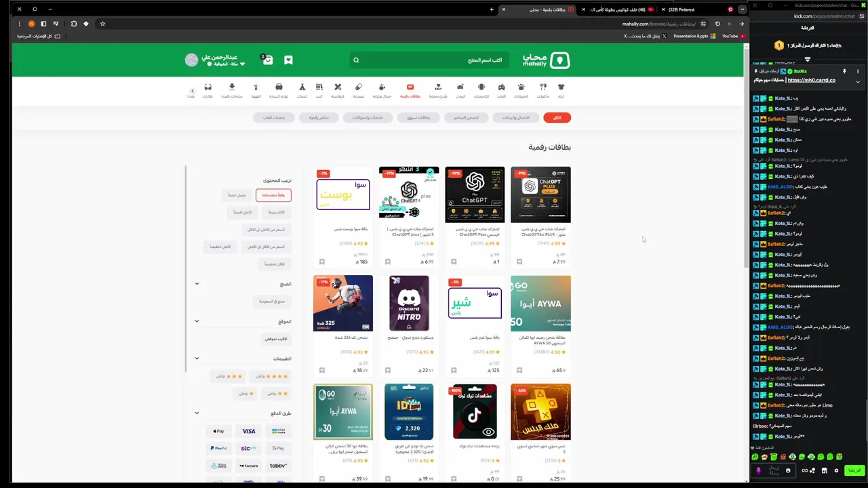The height and width of the screenshot is (488, 868).
Task: Open the shopping cart with badge 2
Action: (267, 60)
